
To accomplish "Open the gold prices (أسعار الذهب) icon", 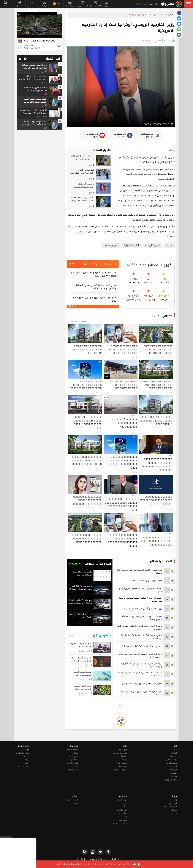I will (44, 4).
